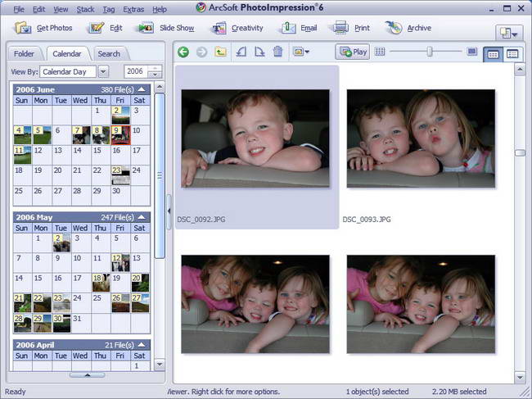Collapse the 2006 June calendar

142,89
